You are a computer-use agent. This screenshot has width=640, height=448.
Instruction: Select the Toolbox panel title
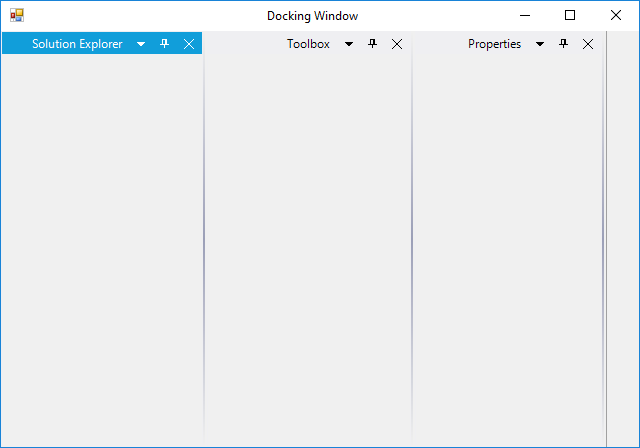tap(308, 44)
